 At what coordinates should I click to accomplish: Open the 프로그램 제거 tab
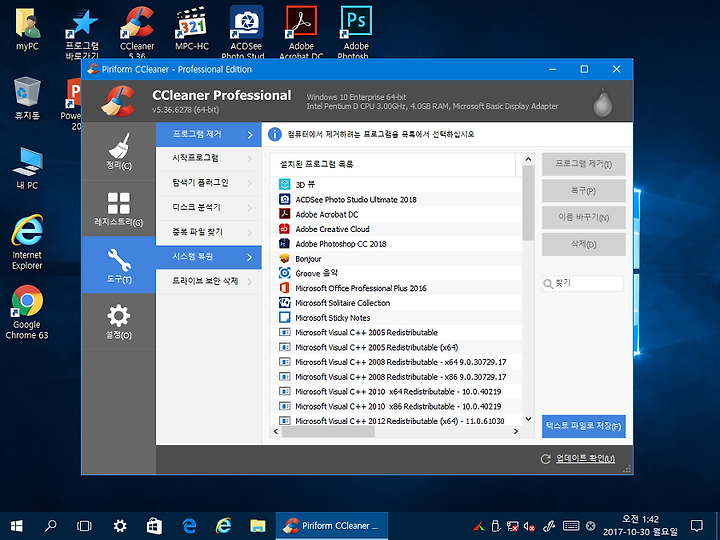click(209, 135)
